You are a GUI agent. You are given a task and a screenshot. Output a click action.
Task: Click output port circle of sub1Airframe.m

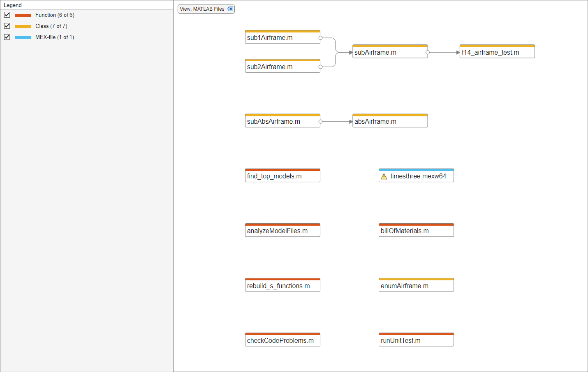tap(320, 38)
